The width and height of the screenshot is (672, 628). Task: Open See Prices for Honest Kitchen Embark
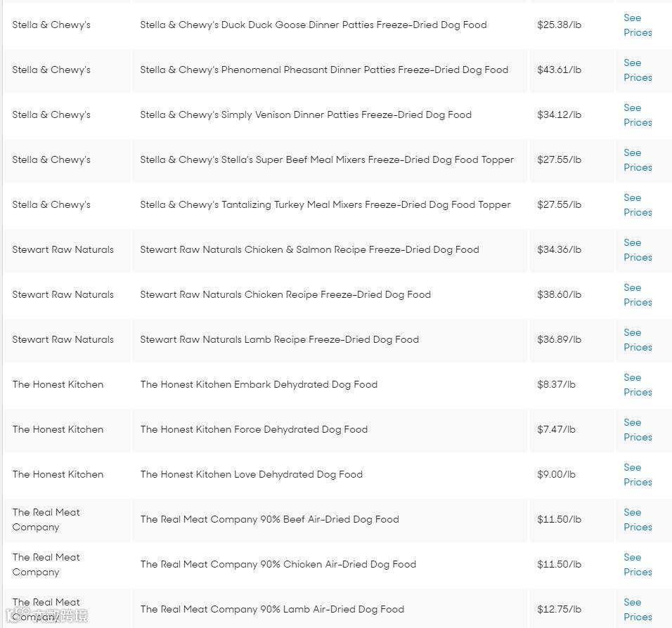638,385
